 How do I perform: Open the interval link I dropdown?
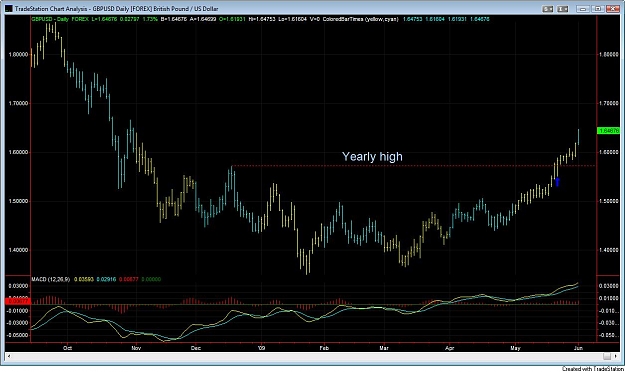pos(562,9)
